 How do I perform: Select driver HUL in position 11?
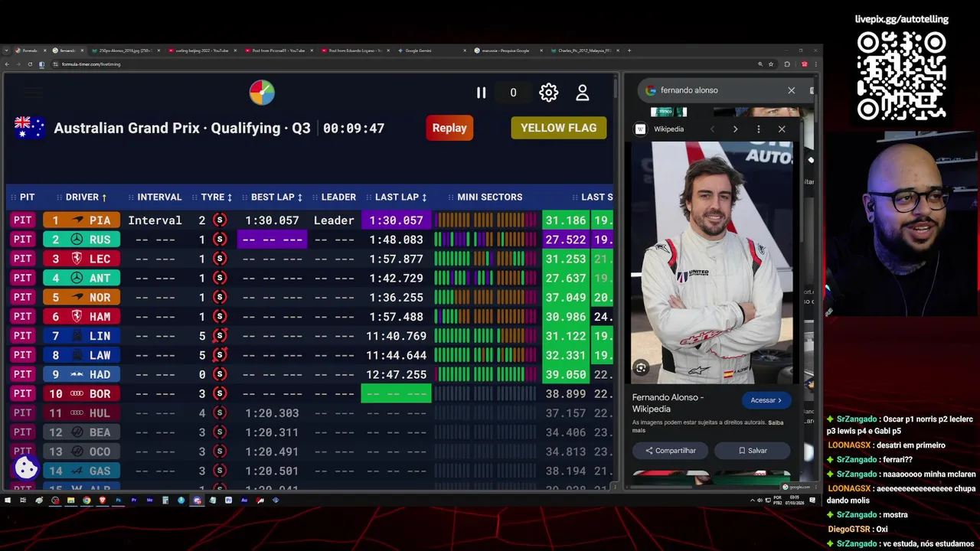[x=81, y=412]
